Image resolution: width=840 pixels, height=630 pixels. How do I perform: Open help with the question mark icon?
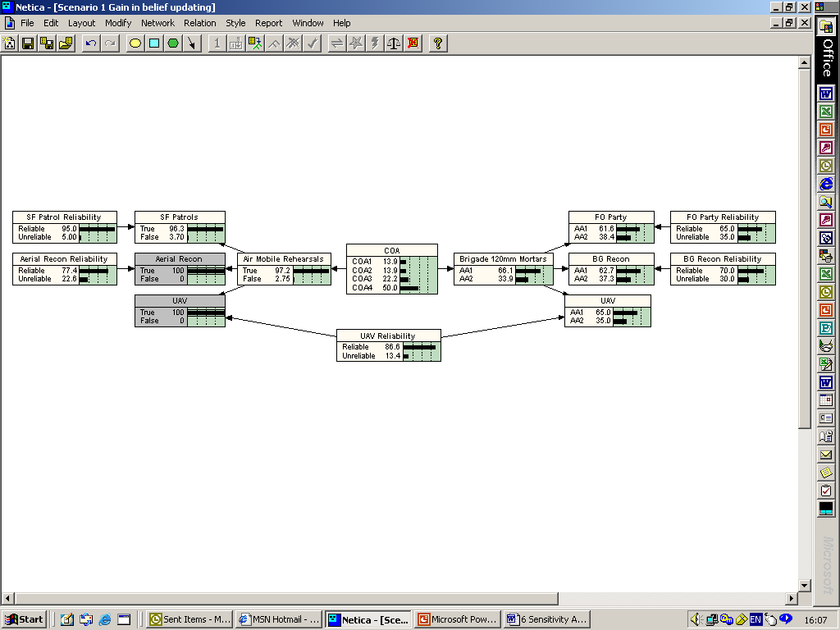pyautogui.click(x=438, y=43)
